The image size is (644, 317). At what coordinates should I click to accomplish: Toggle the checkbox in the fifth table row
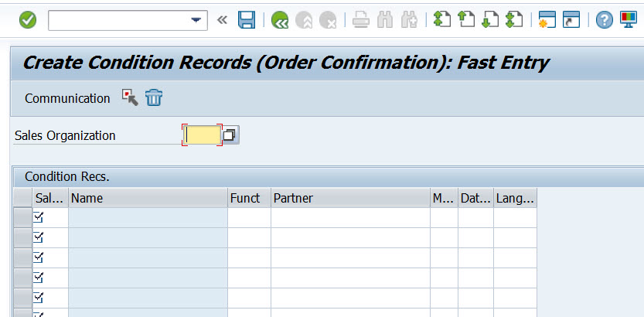click(38, 298)
